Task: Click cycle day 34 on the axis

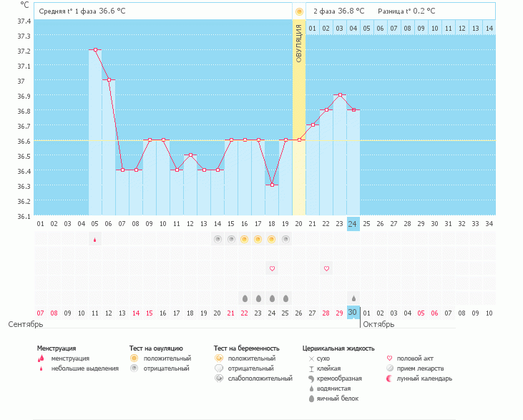Action: (x=489, y=224)
